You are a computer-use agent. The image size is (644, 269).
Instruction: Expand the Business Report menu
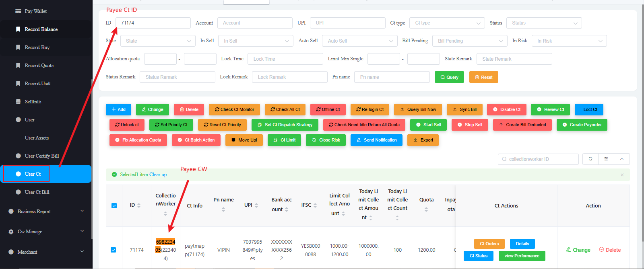[x=46, y=212]
